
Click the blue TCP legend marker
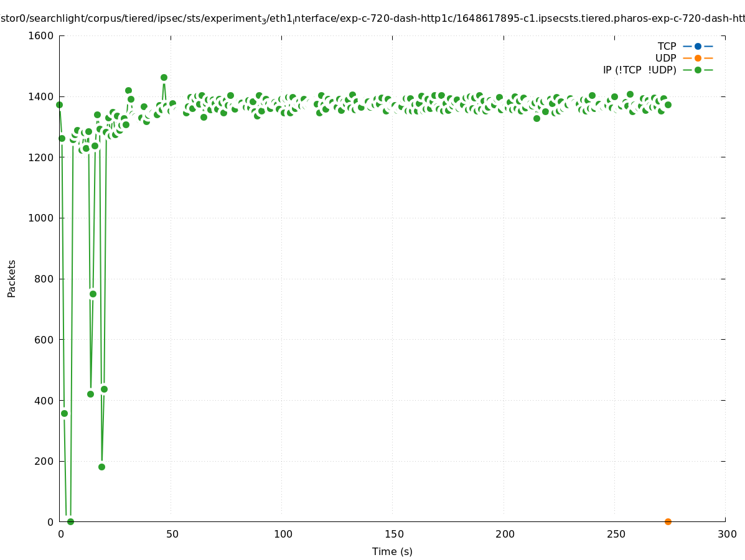pyautogui.click(x=698, y=46)
